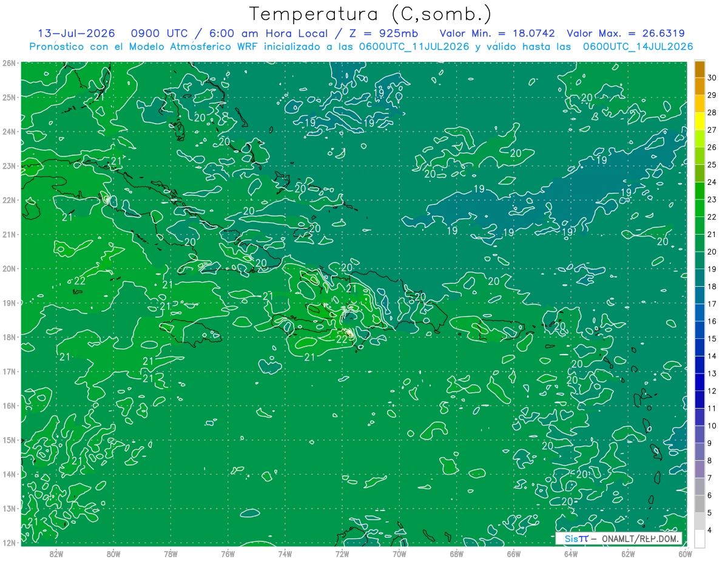This screenshot has height=562, width=728.
Task: Click color bar label '18'
Action: (x=712, y=287)
